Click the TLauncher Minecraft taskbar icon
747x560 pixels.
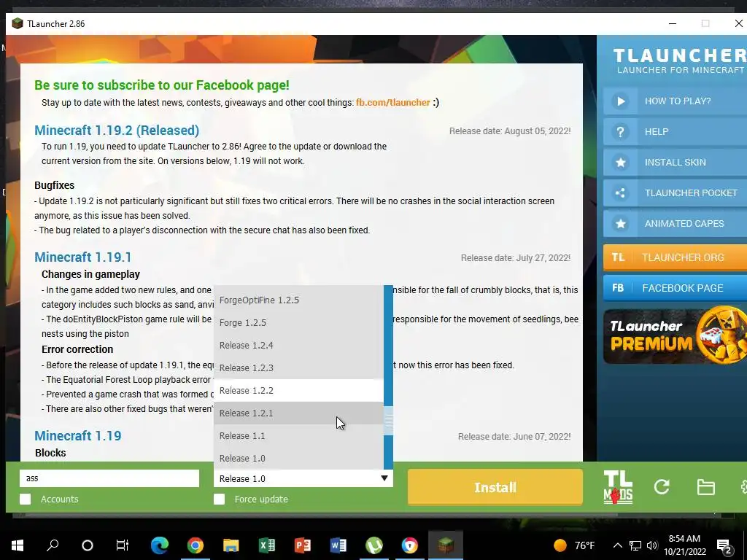pyautogui.click(x=446, y=545)
